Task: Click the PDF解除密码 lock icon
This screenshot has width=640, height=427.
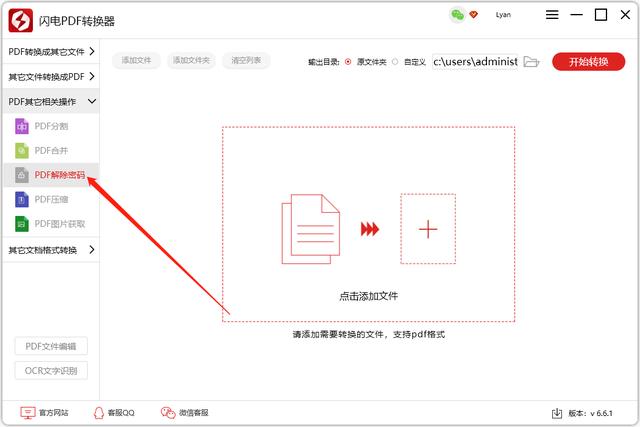Action: coord(22,175)
